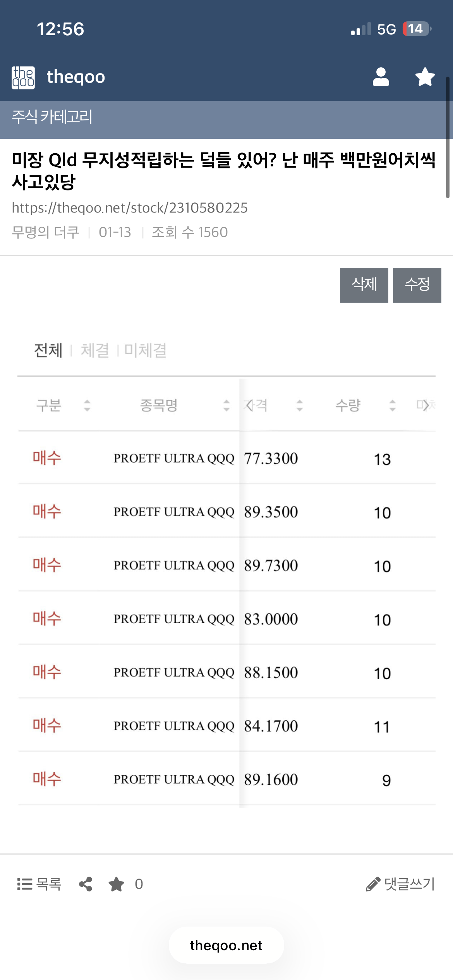Switch to the 미체결 tab
This screenshot has width=453, height=980.
146,350
